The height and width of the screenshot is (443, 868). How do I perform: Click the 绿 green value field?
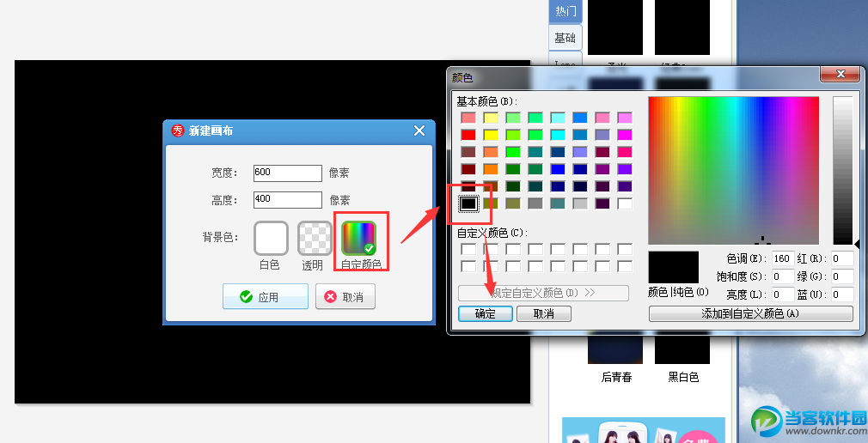click(842, 276)
